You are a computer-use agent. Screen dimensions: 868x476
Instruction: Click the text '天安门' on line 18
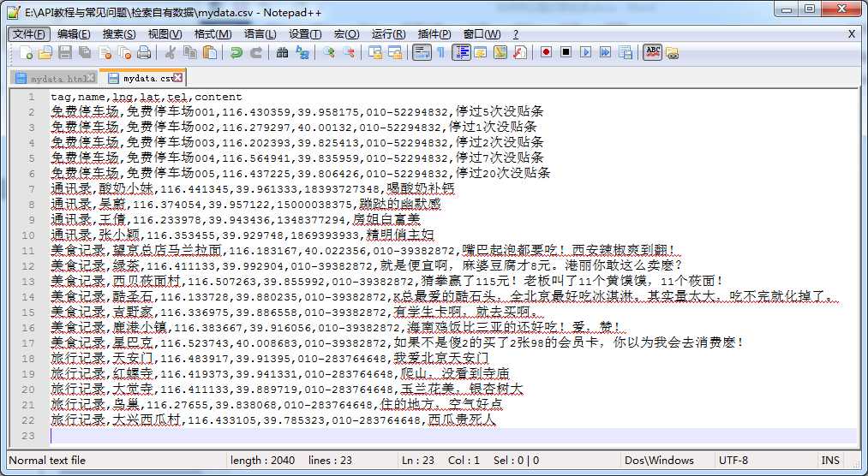(x=132, y=358)
